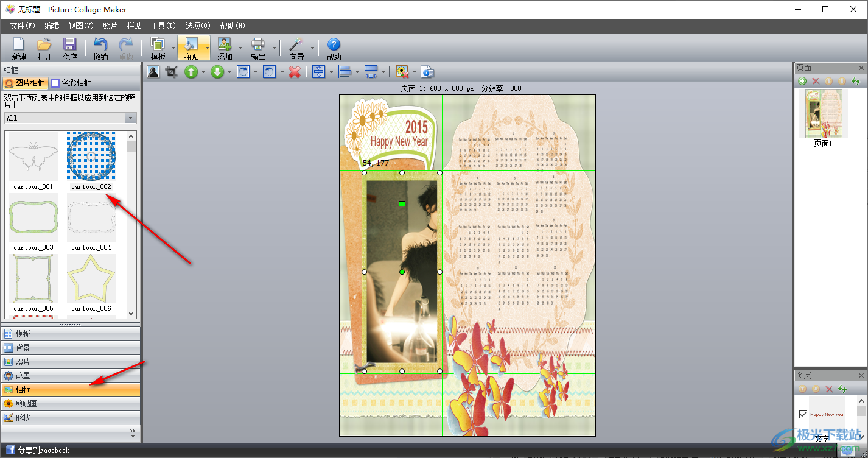Open the Options (选项) menu
This screenshot has width=868, height=458.
click(198, 26)
